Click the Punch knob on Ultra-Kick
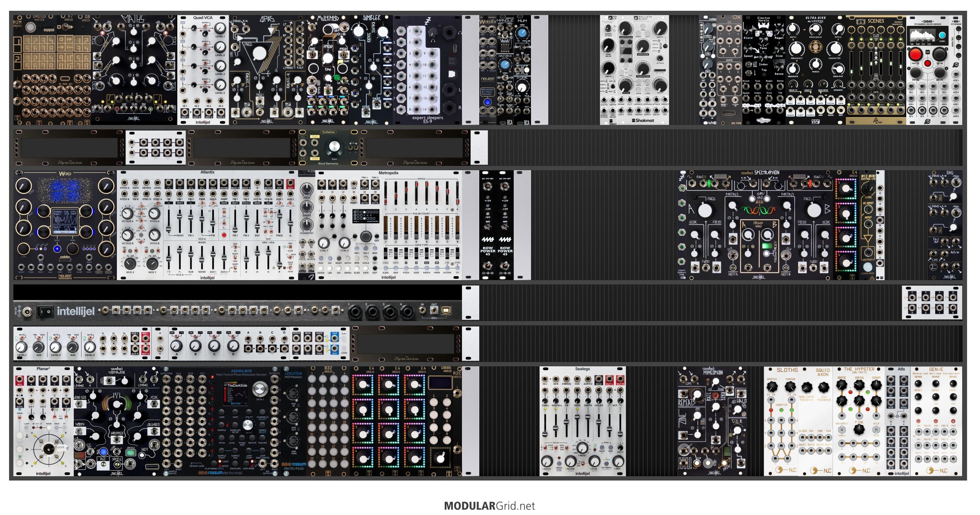This screenshot has height=515, width=980. click(x=815, y=64)
